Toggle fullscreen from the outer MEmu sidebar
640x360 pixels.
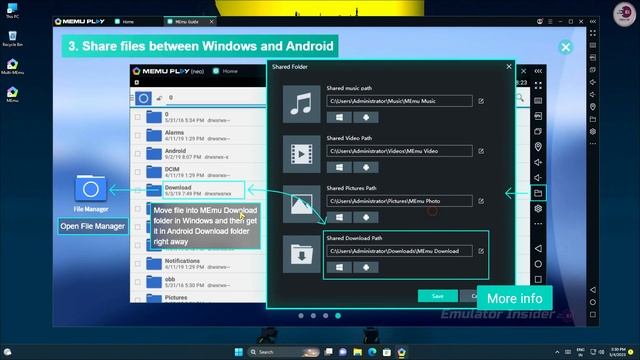coord(593,33)
